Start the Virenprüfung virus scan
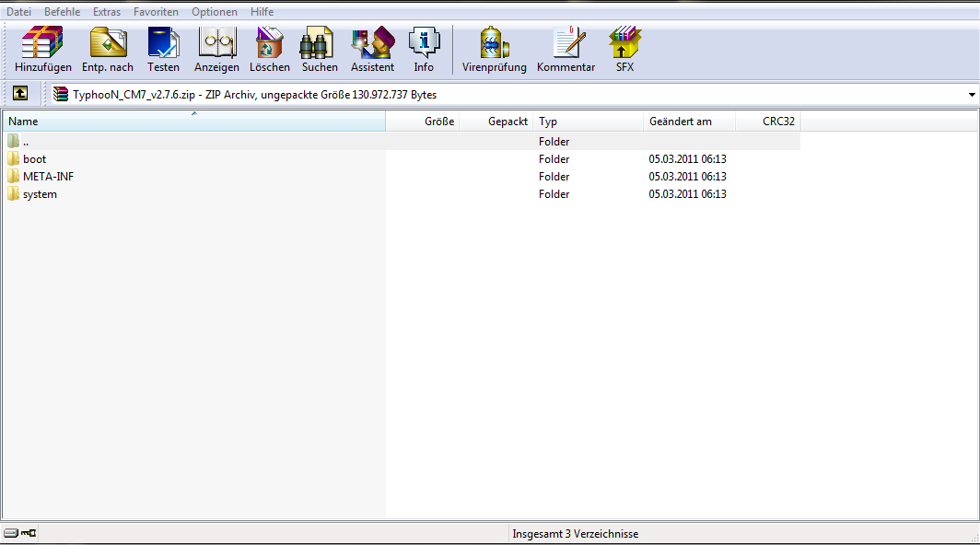 point(495,50)
